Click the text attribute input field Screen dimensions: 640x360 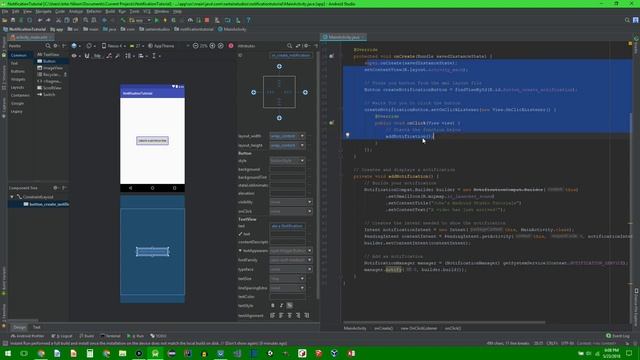point(287,226)
